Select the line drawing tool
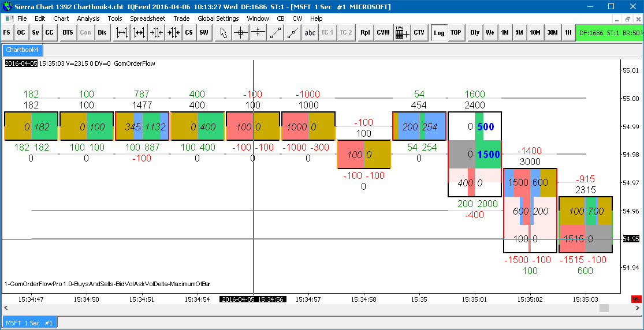Screen dimensions: 644x330 click(275, 33)
